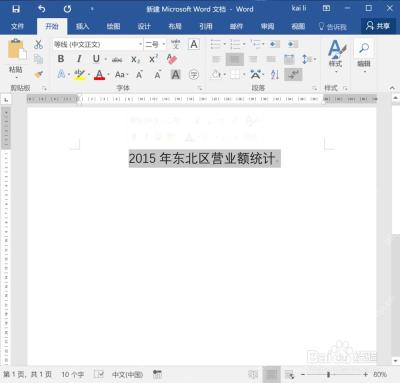Open shading paint bucket

point(217,74)
